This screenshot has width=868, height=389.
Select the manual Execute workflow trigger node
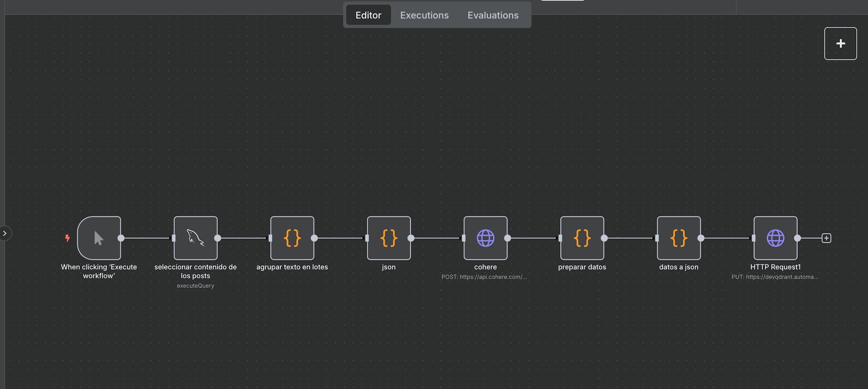pyautogui.click(x=99, y=238)
